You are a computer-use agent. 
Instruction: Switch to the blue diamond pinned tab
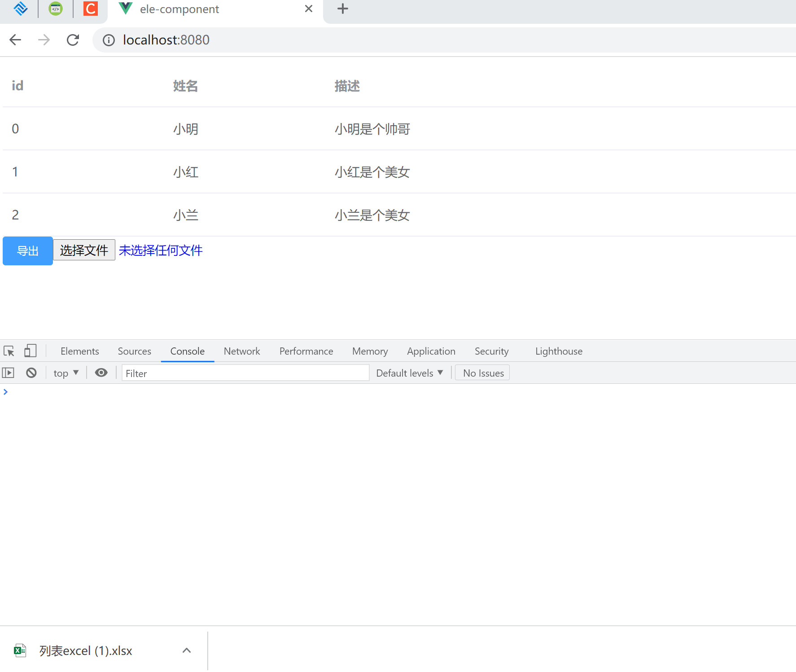(21, 9)
